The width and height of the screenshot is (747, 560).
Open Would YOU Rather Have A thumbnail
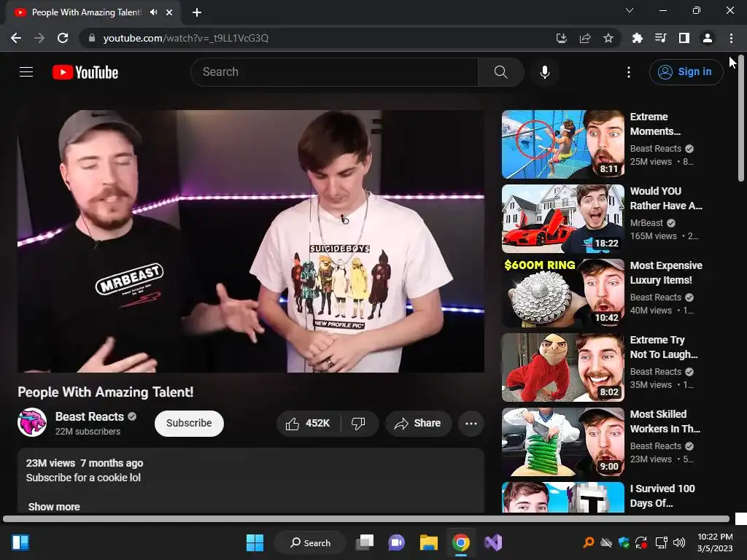click(x=562, y=219)
